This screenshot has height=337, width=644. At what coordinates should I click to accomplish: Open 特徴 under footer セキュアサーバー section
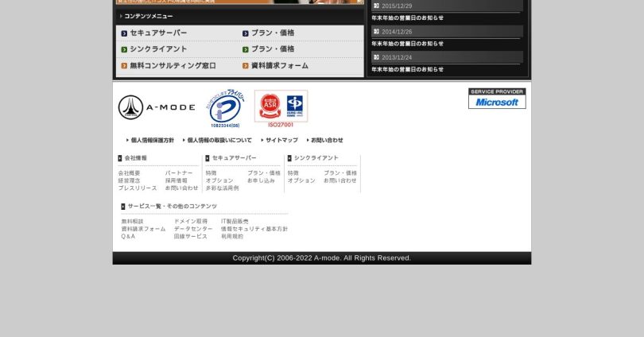211,173
